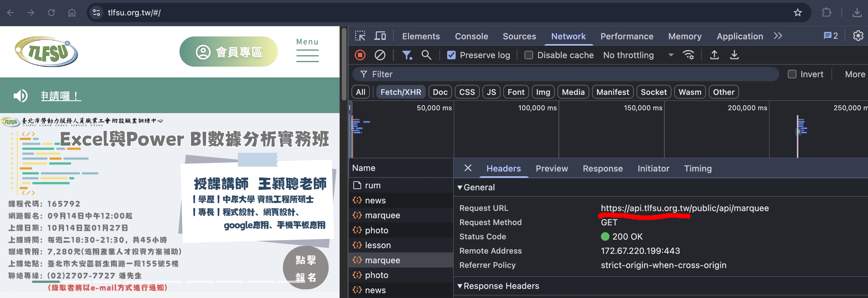Show the Timing tab of the request
868x298 pixels.
(x=697, y=168)
